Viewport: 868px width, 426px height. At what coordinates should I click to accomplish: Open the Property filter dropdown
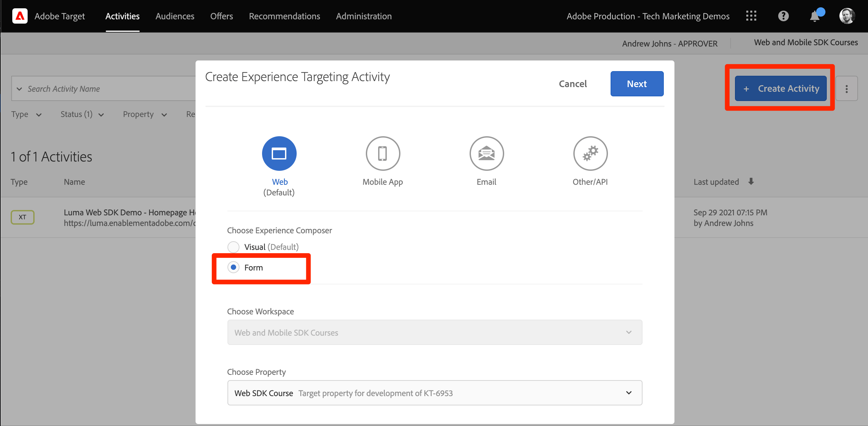[145, 115]
